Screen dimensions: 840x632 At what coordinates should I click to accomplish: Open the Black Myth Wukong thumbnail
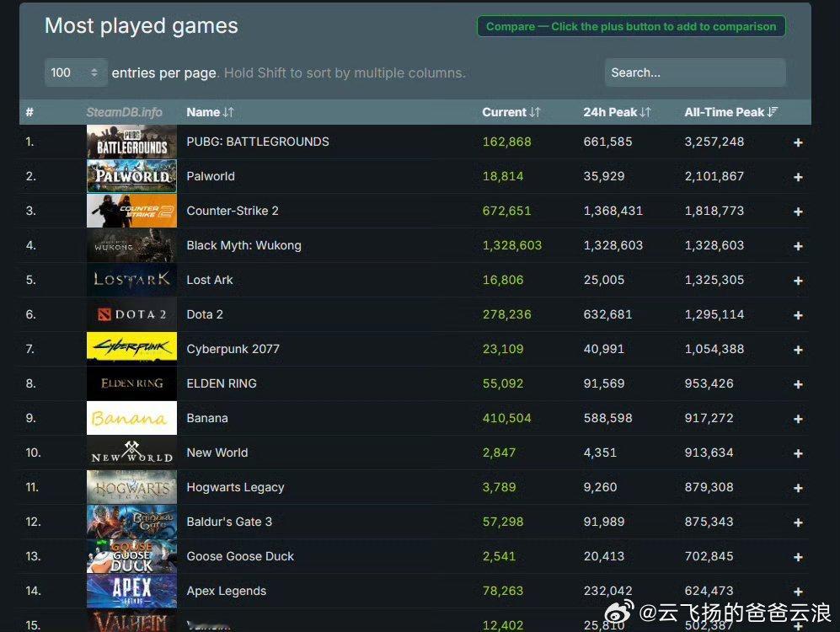[x=131, y=245]
